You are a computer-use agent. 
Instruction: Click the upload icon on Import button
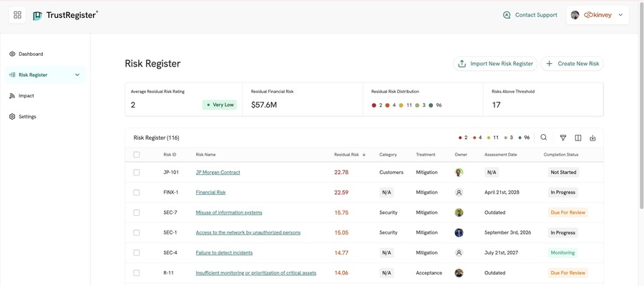(x=462, y=64)
